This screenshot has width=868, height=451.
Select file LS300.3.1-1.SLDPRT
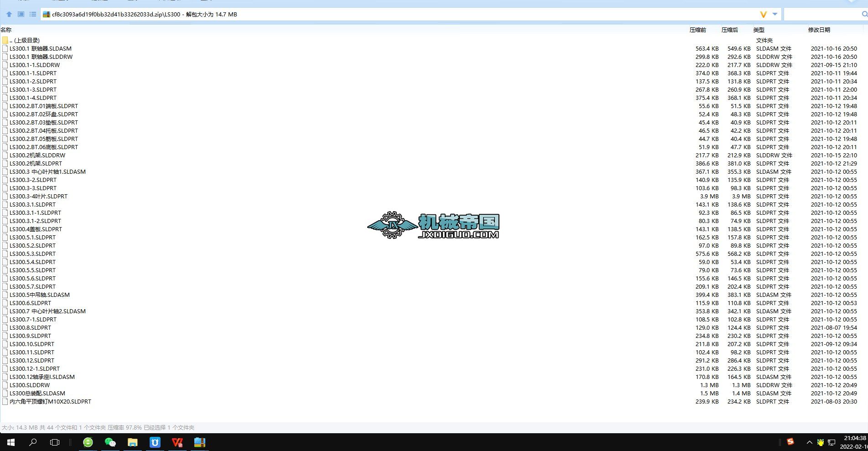tap(35, 213)
